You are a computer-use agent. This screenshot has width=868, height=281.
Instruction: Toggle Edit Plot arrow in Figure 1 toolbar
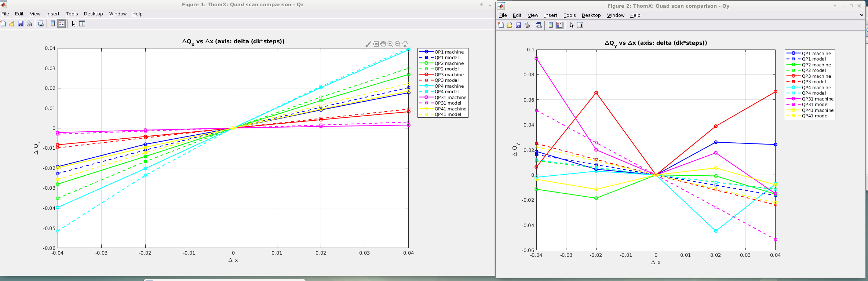coord(74,24)
